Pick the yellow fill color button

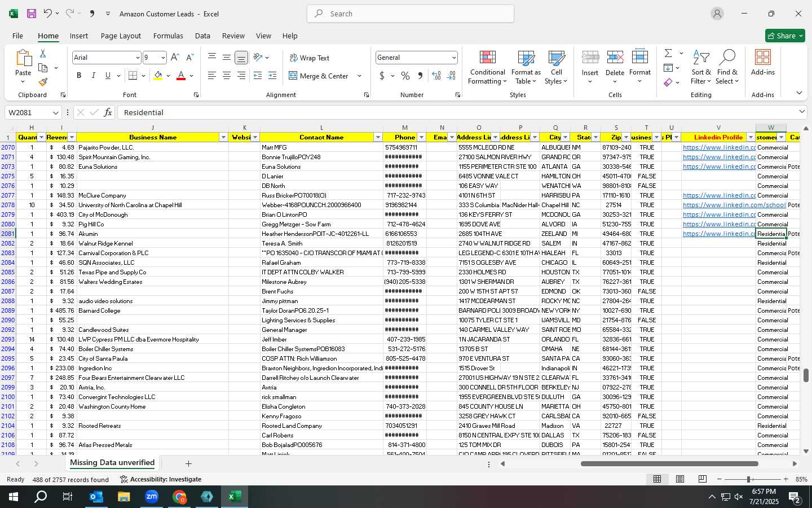158,76
